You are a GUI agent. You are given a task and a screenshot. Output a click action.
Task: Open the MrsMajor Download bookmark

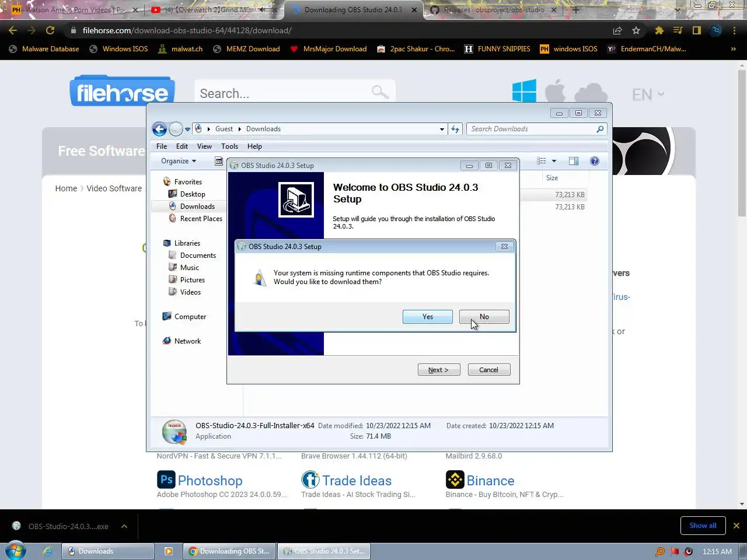tap(329, 49)
